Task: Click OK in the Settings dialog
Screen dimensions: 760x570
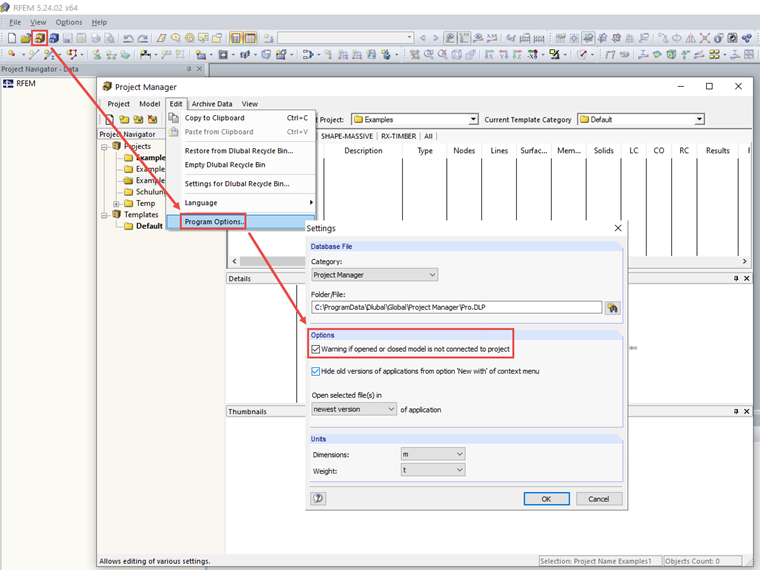Action: [x=546, y=499]
